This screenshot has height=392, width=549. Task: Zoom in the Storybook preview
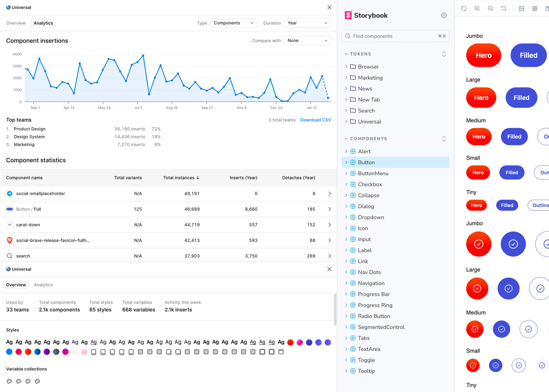[x=477, y=9]
